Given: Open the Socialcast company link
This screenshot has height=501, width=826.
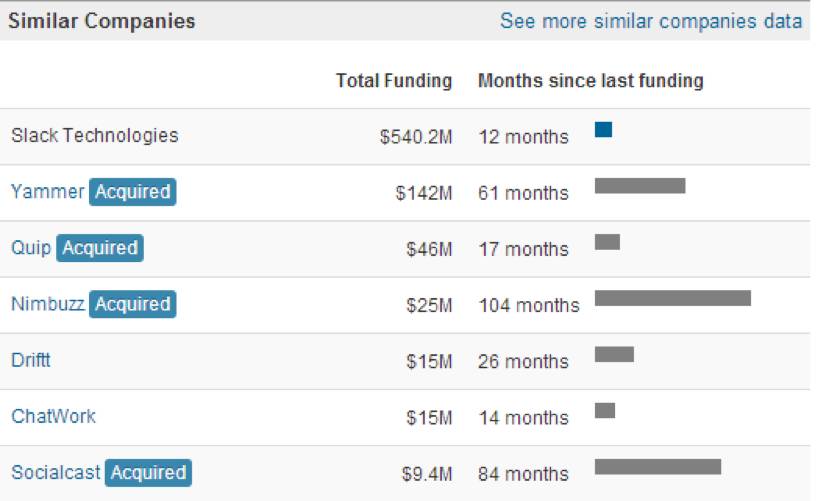Looking at the screenshot, I should coord(55,472).
